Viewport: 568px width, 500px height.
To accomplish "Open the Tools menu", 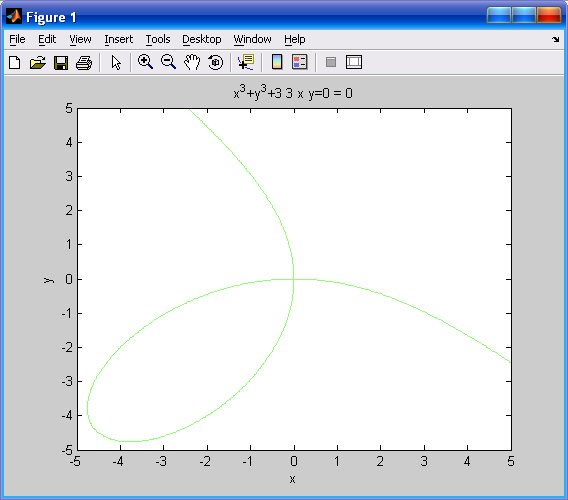I will click(x=158, y=39).
